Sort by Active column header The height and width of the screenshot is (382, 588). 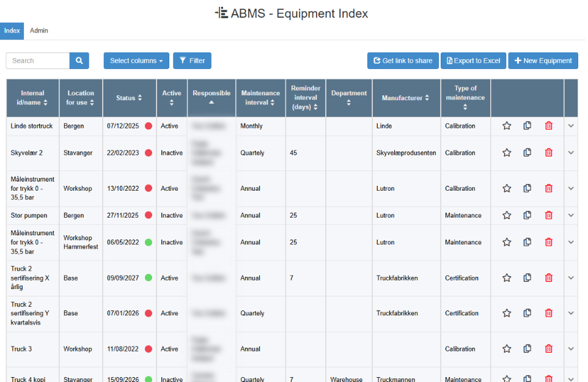(172, 98)
